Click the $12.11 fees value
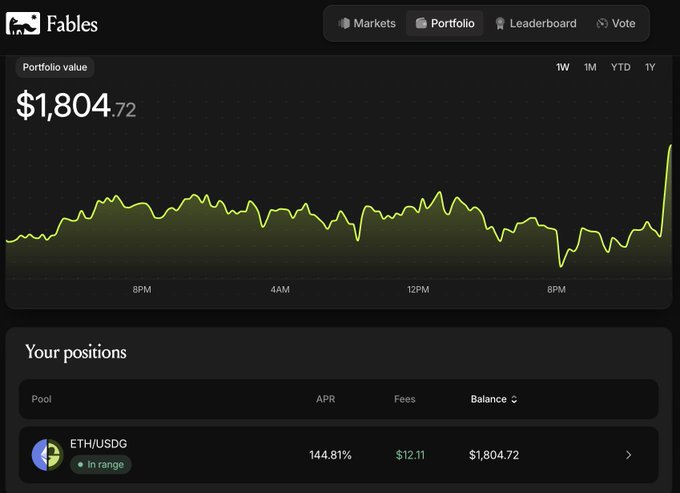This screenshot has height=493, width=680. tap(410, 455)
